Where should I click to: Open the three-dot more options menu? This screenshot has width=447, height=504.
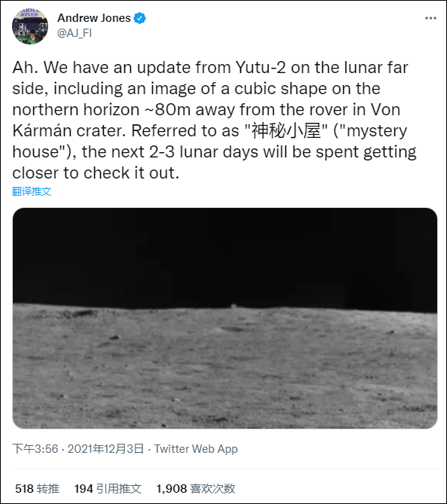430,18
